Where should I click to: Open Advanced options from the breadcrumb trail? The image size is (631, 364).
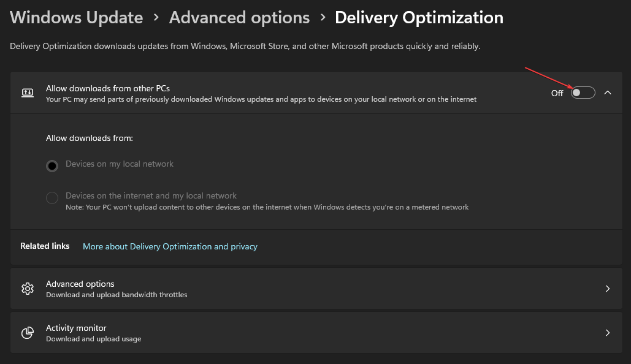tap(239, 17)
